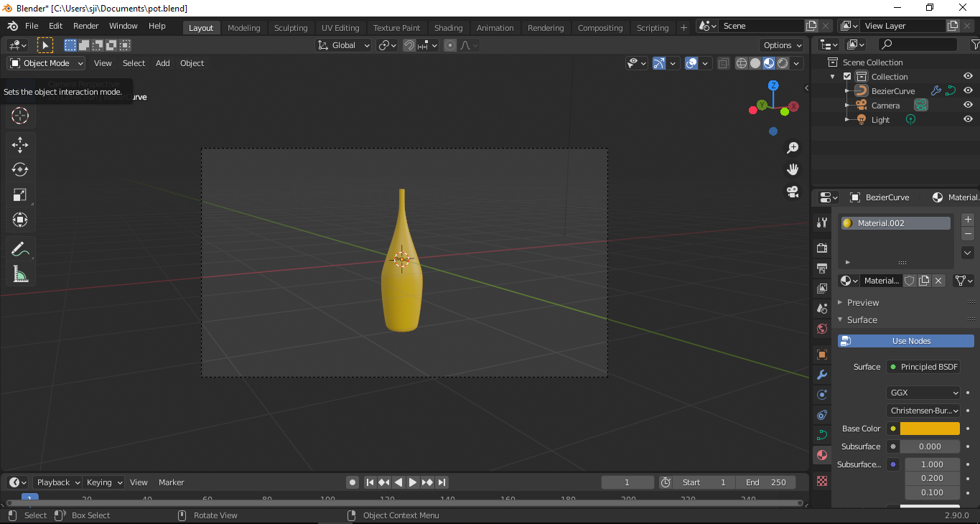Switch to the Shading workspace tab
Image resolution: width=980 pixels, height=524 pixels.
pos(448,27)
